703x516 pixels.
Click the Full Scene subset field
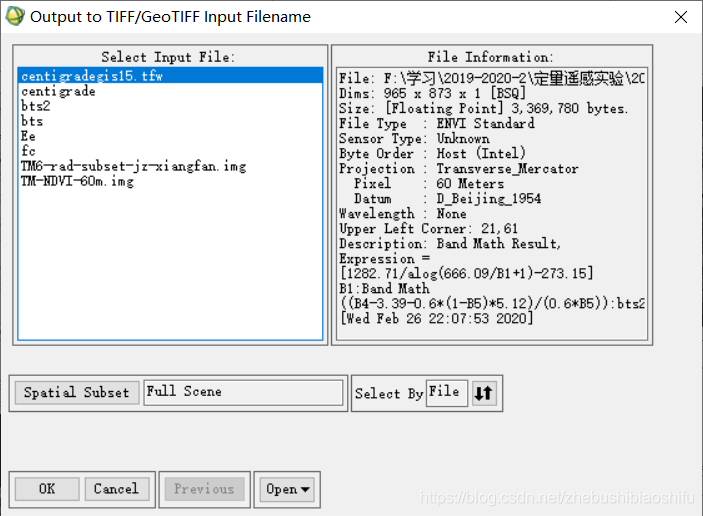coord(243,392)
